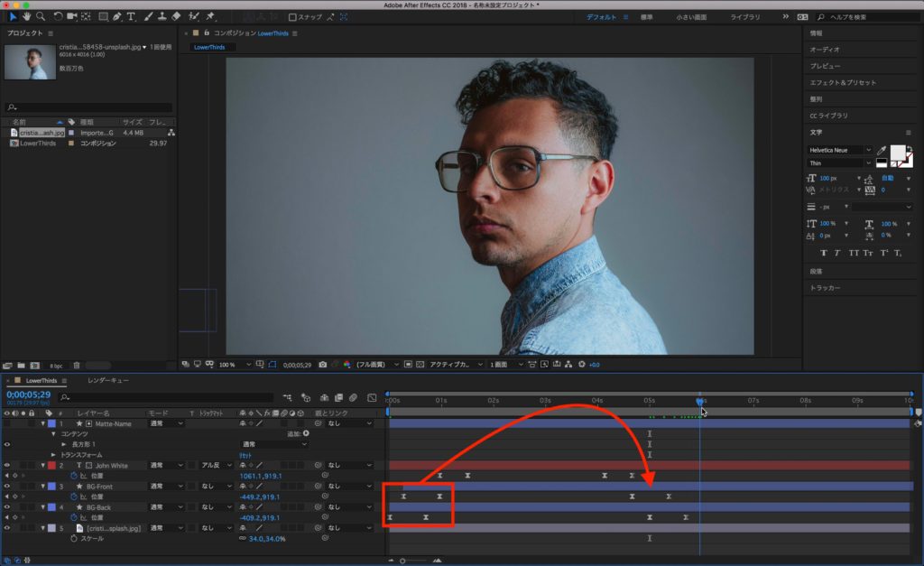This screenshot has width=924, height=566.
Task: Click the text fill color swatch
Action: coord(898,153)
